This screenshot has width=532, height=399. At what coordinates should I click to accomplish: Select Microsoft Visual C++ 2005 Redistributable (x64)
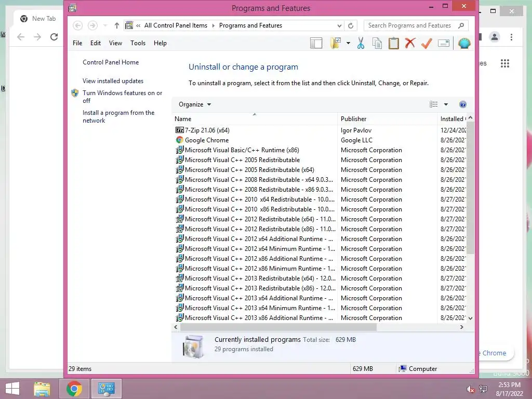[x=249, y=170]
